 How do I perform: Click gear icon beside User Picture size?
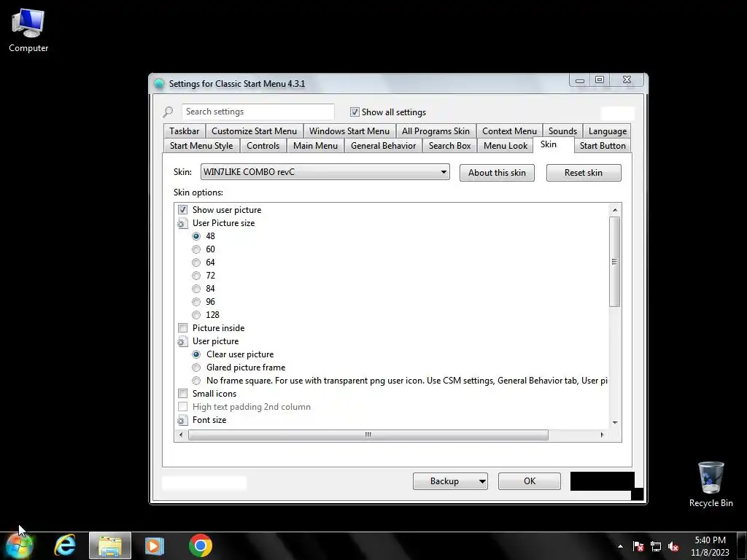[x=182, y=223]
